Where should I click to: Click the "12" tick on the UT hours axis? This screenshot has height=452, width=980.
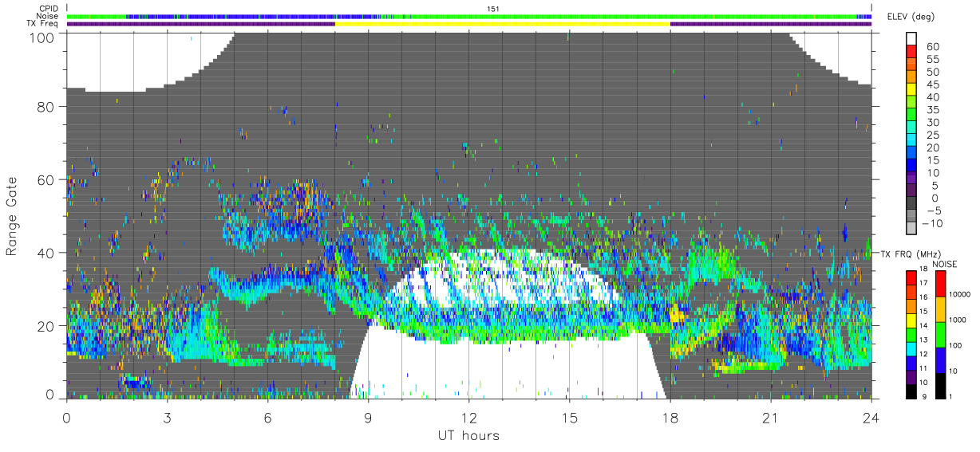click(x=469, y=417)
